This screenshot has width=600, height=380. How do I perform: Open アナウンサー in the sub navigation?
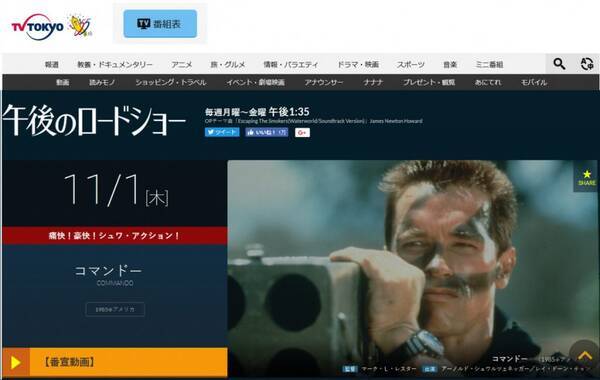(x=324, y=82)
